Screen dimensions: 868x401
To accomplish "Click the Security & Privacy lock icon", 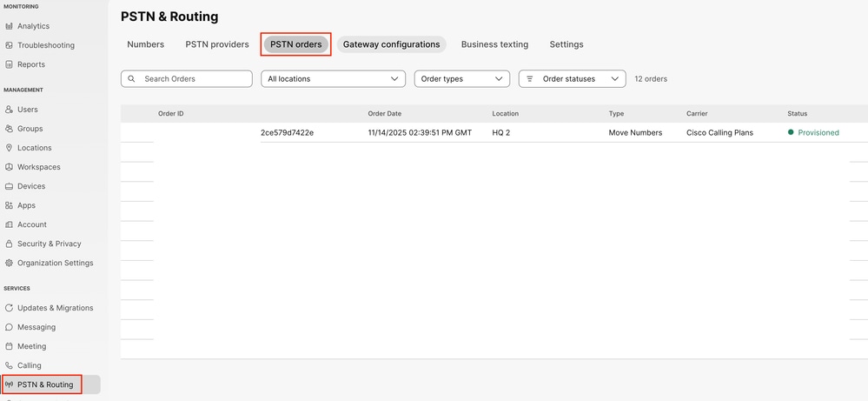I will (x=9, y=244).
